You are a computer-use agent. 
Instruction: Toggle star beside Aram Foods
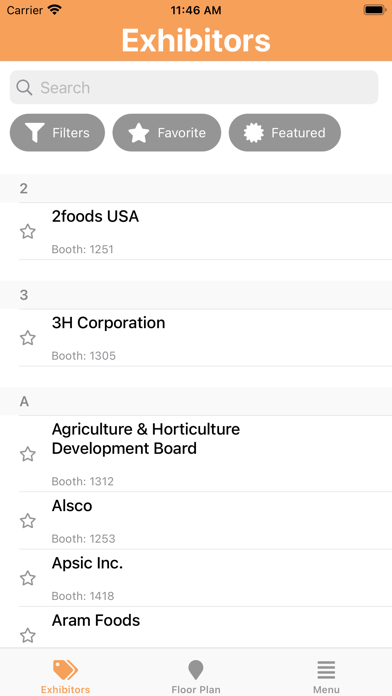[28, 636]
